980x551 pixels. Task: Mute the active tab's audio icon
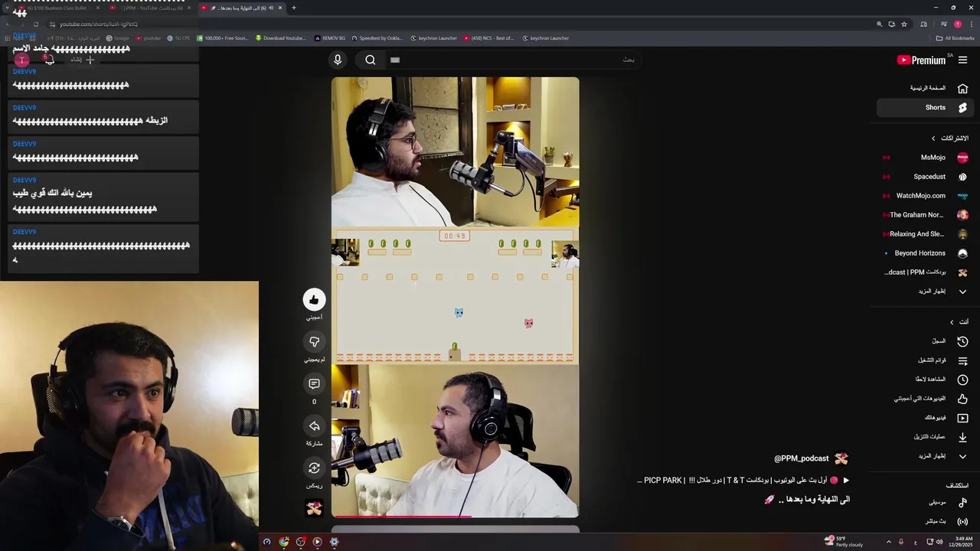point(270,8)
